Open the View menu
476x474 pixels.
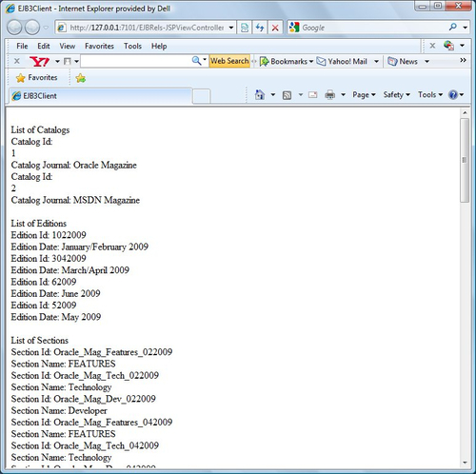point(68,46)
